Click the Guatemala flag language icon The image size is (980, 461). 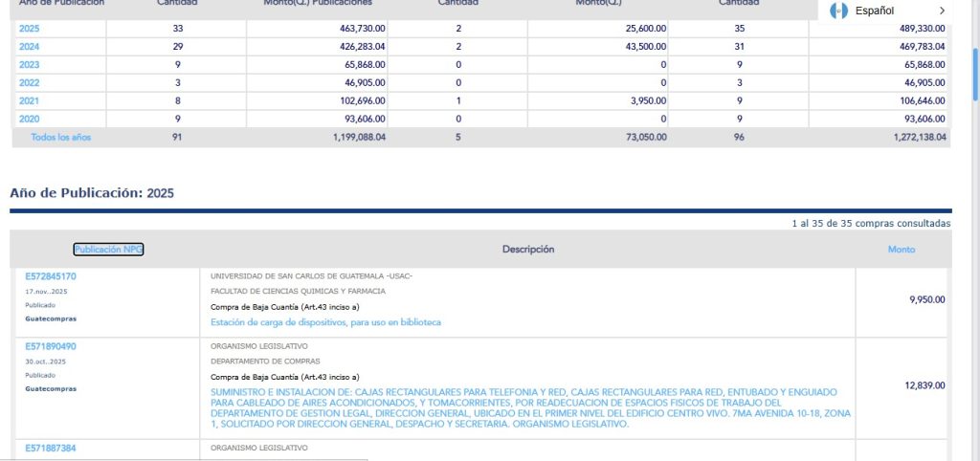click(x=838, y=11)
